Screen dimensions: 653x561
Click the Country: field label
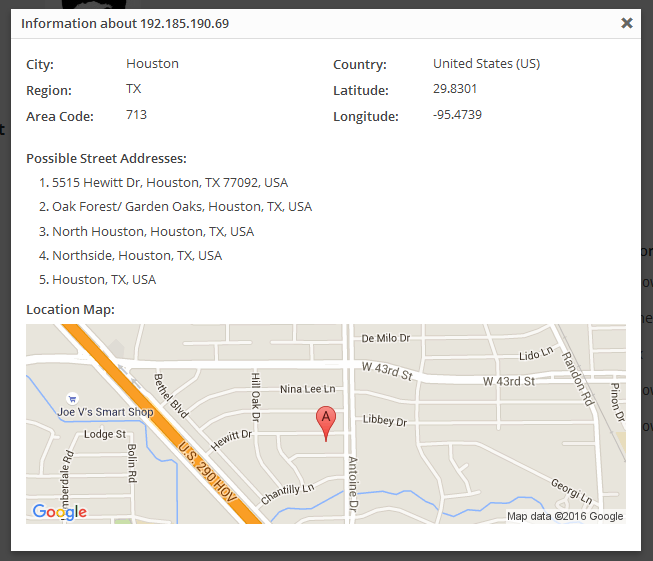tap(360, 65)
